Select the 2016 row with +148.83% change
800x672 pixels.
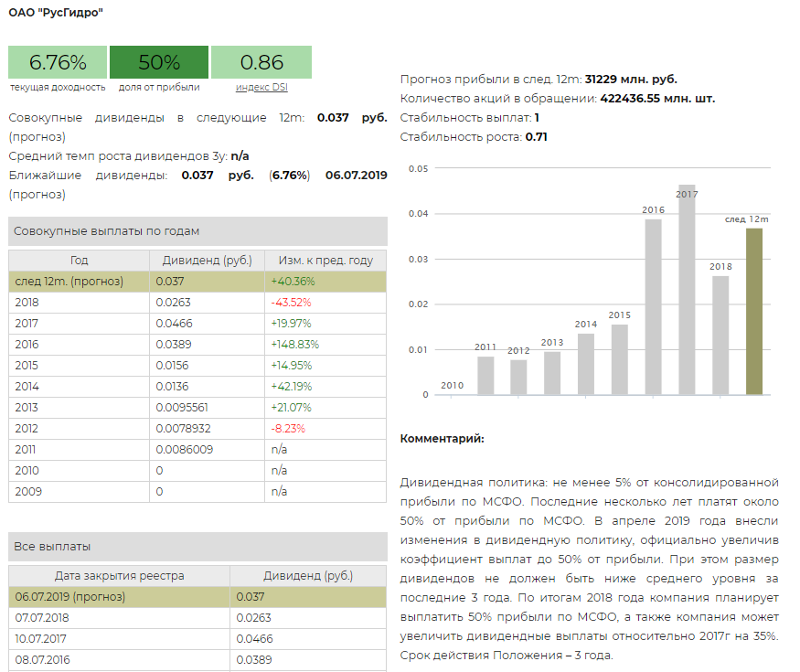click(x=197, y=344)
